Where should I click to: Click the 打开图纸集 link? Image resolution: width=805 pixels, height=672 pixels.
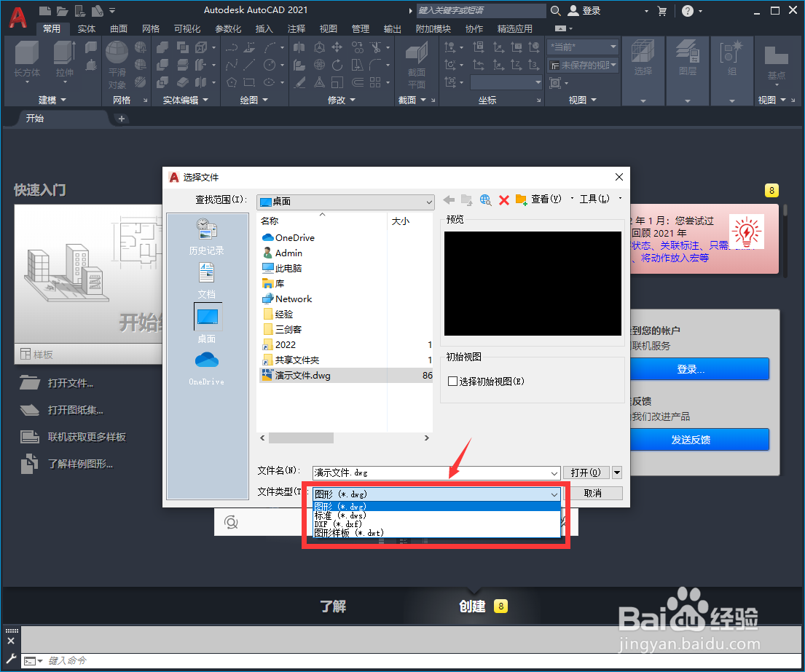click(76, 410)
